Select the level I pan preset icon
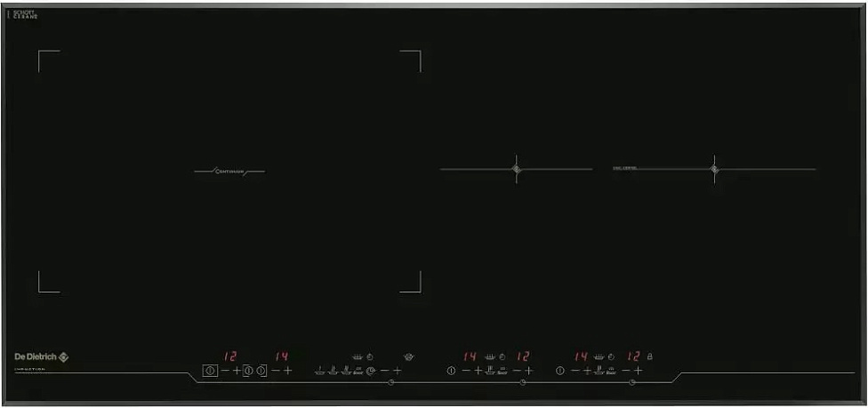868x408 pixels. click(319, 371)
